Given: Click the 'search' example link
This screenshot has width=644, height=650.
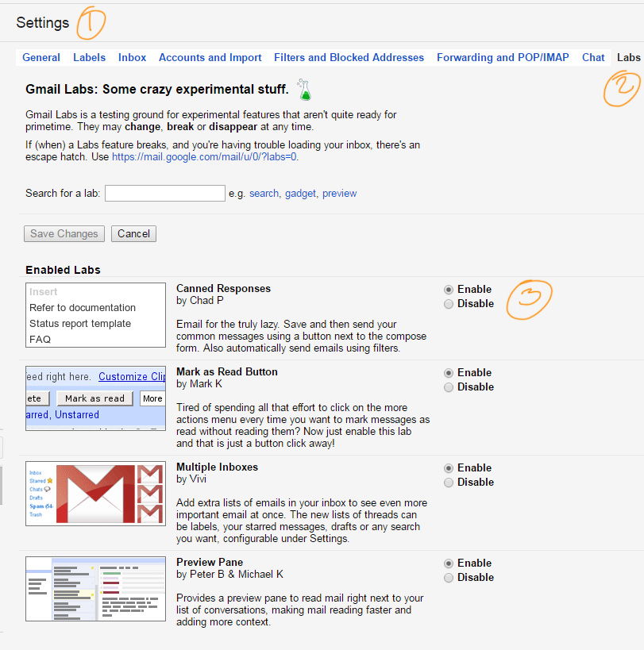Looking at the screenshot, I should (x=264, y=193).
